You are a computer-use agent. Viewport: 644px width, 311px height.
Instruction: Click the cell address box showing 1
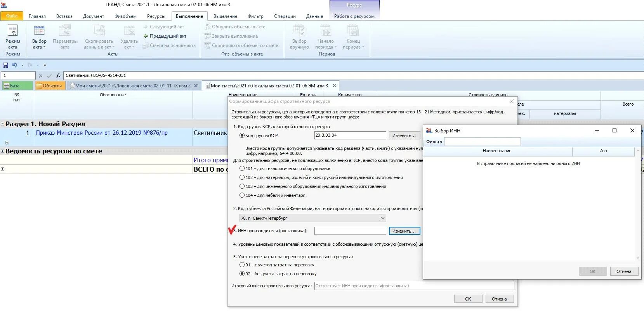[18, 76]
